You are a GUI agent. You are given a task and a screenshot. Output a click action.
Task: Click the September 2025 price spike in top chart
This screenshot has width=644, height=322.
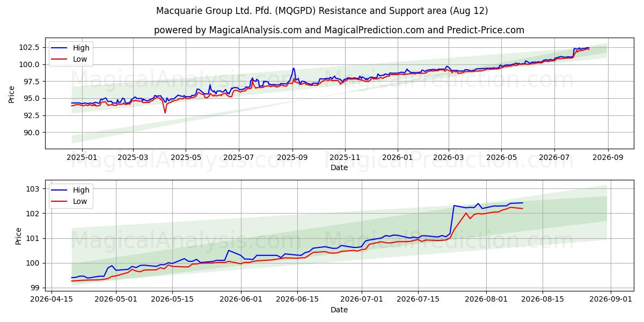294,69
